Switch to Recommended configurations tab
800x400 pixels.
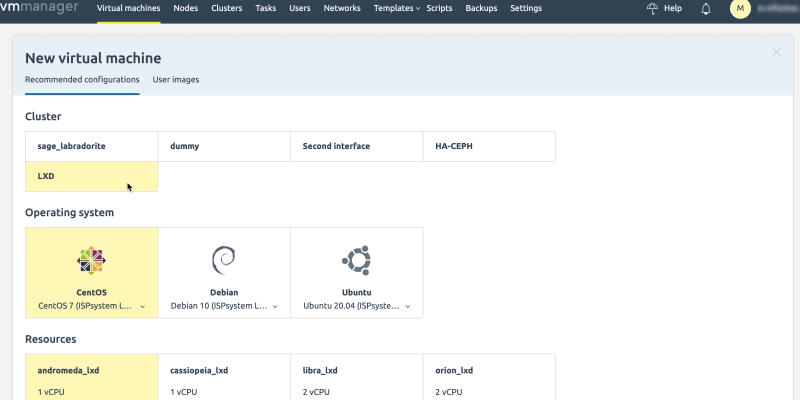[x=82, y=80]
